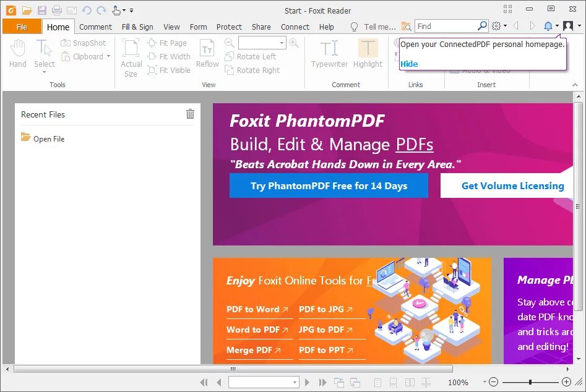The image size is (586, 392).
Task: Switch to the View tab
Action: (x=171, y=27)
